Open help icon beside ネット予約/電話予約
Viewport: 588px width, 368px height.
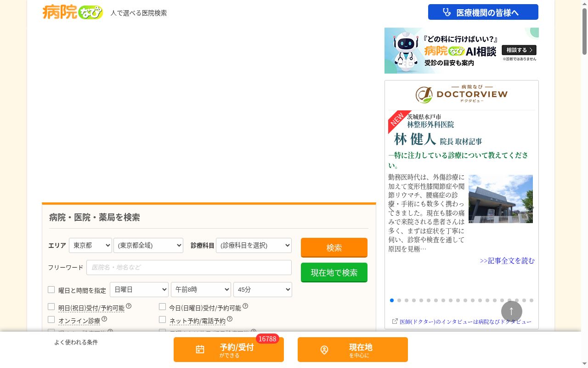point(230,319)
